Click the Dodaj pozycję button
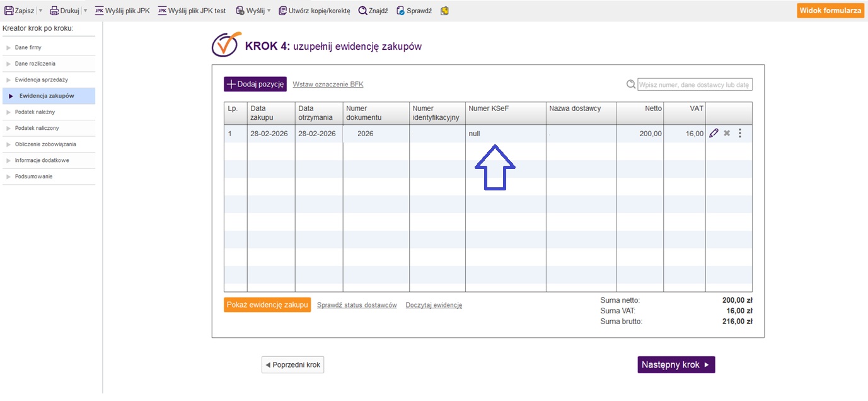 (255, 84)
